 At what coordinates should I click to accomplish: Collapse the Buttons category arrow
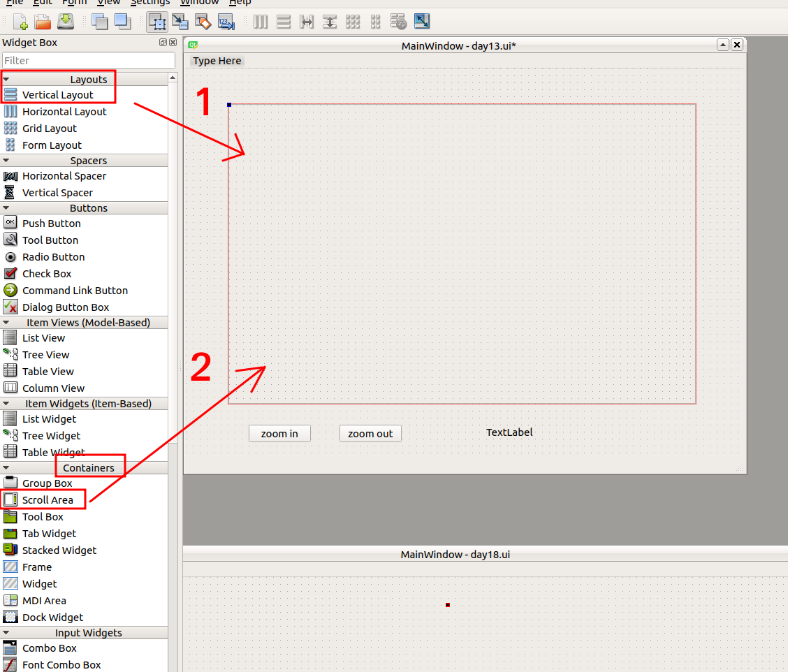pyautogui.click(x=6, y=208)
